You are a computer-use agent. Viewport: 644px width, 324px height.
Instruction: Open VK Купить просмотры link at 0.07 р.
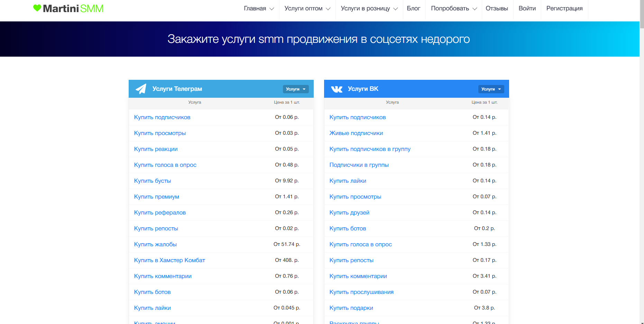355,197
